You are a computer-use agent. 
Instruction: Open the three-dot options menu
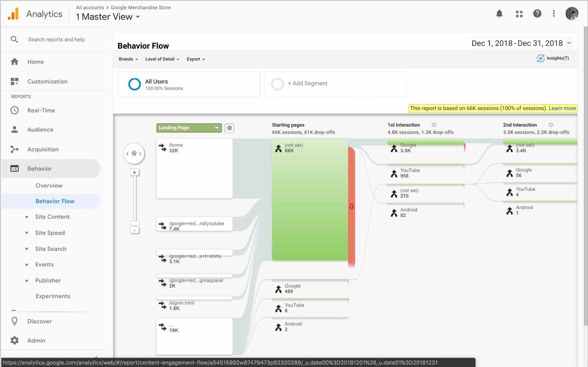tap(554, 14)
